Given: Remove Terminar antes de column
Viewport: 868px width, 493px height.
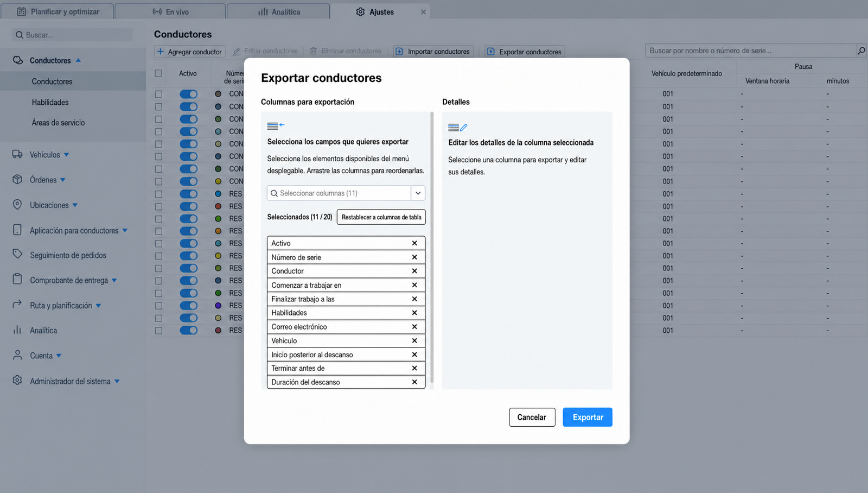Looking at the screenshot, I should tap(414, 368).
